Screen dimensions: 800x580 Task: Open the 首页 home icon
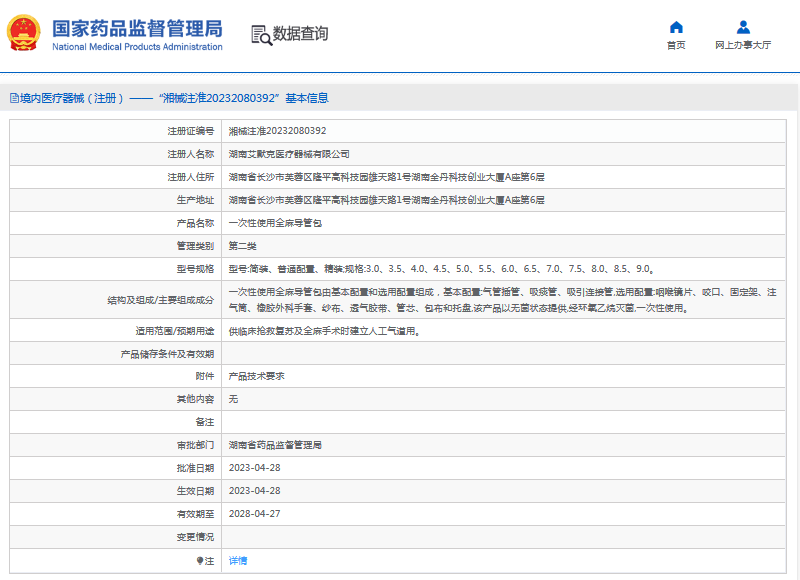click(x=676, y=27)
